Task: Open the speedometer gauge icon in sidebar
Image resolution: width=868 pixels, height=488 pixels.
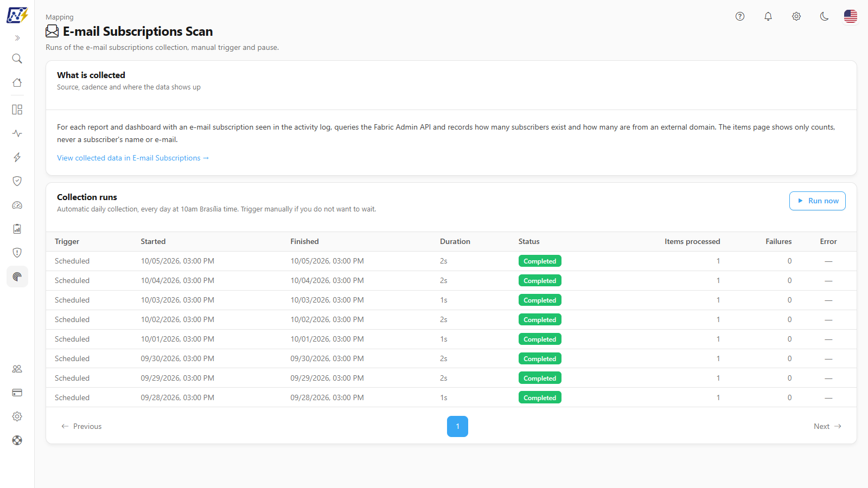Action: click(x=17, y=205)
